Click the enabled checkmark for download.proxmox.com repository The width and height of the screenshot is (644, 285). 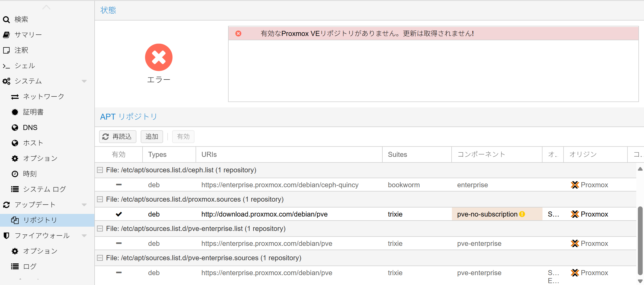(119, 214)
